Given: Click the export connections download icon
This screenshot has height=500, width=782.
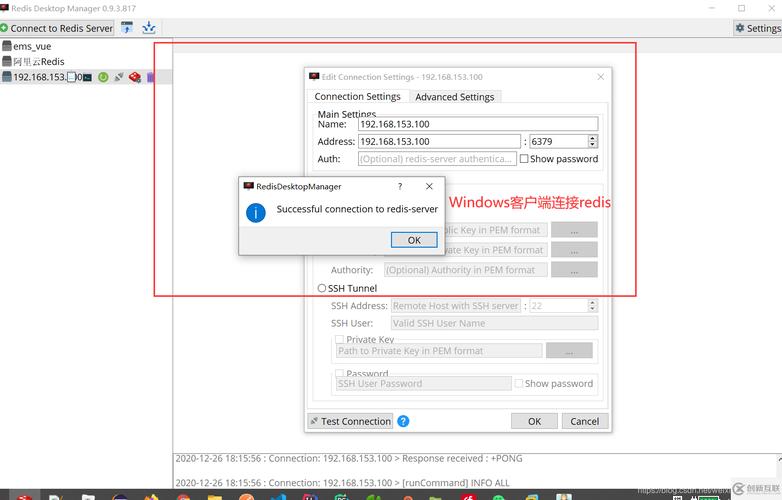Looking at the screenshot, I should point(149,27).
